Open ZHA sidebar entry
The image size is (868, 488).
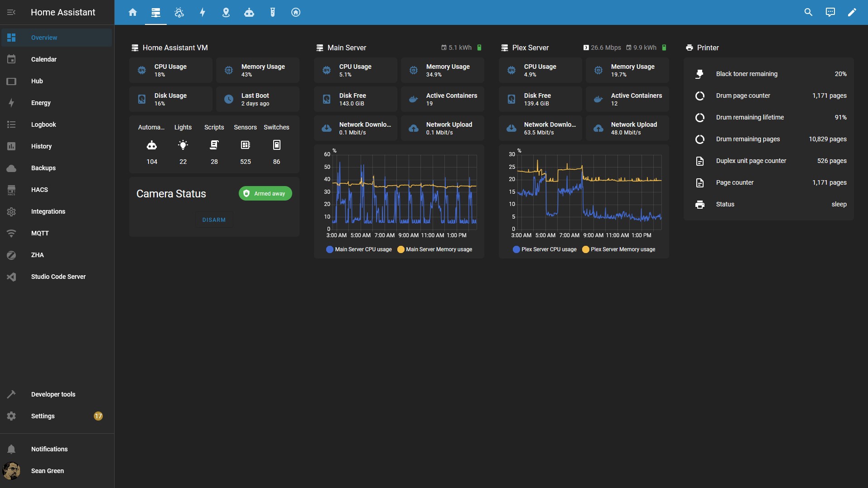pyautogui.click(x=57, y=255)
